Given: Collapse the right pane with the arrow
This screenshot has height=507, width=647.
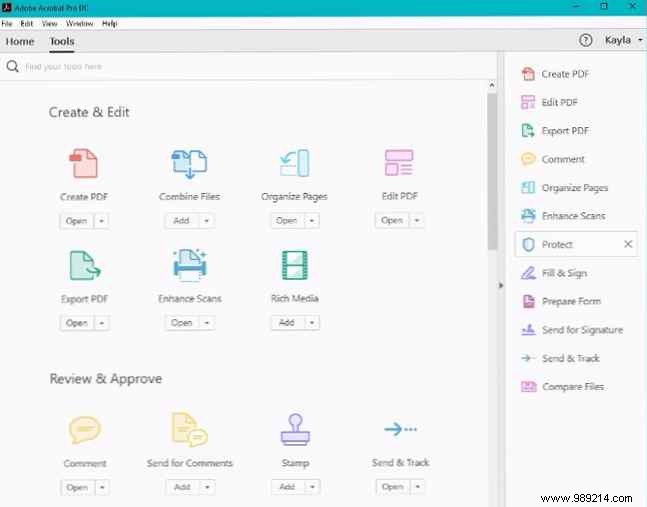Looking at the screenshot, I should coord(501,285).
